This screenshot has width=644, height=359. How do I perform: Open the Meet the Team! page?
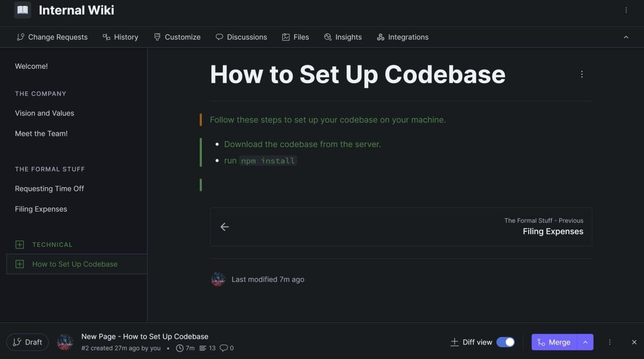(41, 134)
